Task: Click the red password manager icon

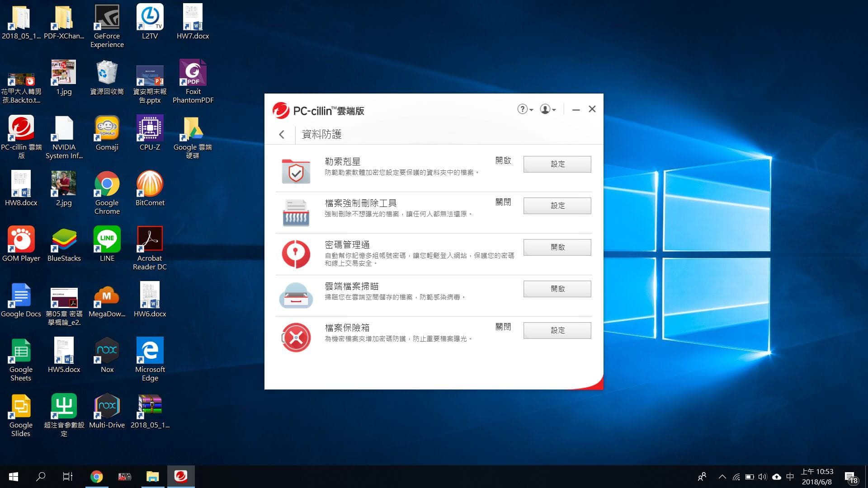Action: (x=296, y=254)
